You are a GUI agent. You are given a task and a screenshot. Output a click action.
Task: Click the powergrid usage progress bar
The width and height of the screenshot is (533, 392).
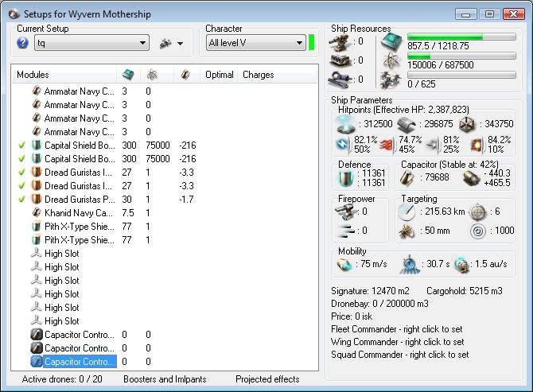(461, 56)
